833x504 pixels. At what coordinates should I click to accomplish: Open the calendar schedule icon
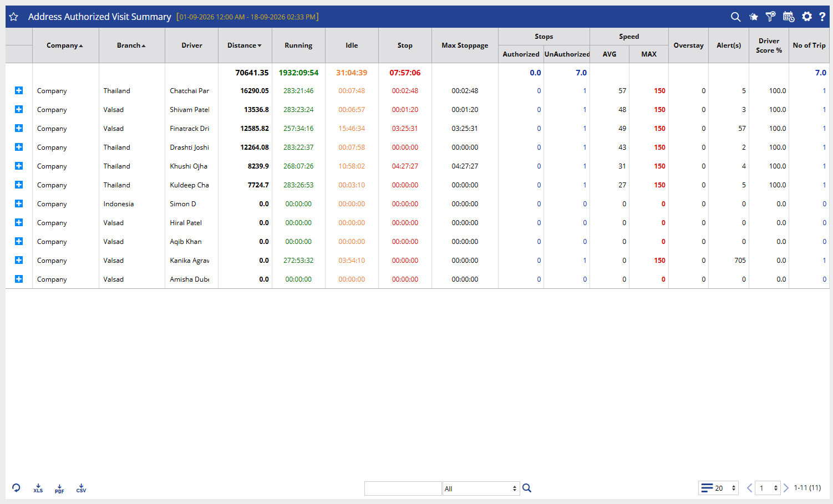click(x=789, y=17)
